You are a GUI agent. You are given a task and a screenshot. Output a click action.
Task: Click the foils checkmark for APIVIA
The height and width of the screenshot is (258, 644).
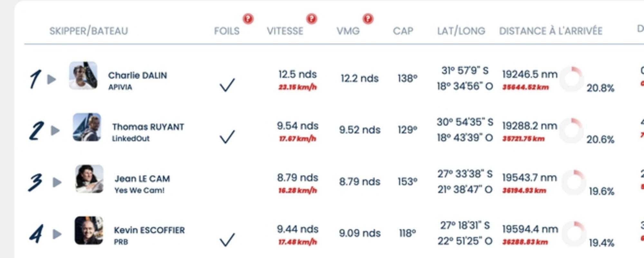(x=227, y=85)
